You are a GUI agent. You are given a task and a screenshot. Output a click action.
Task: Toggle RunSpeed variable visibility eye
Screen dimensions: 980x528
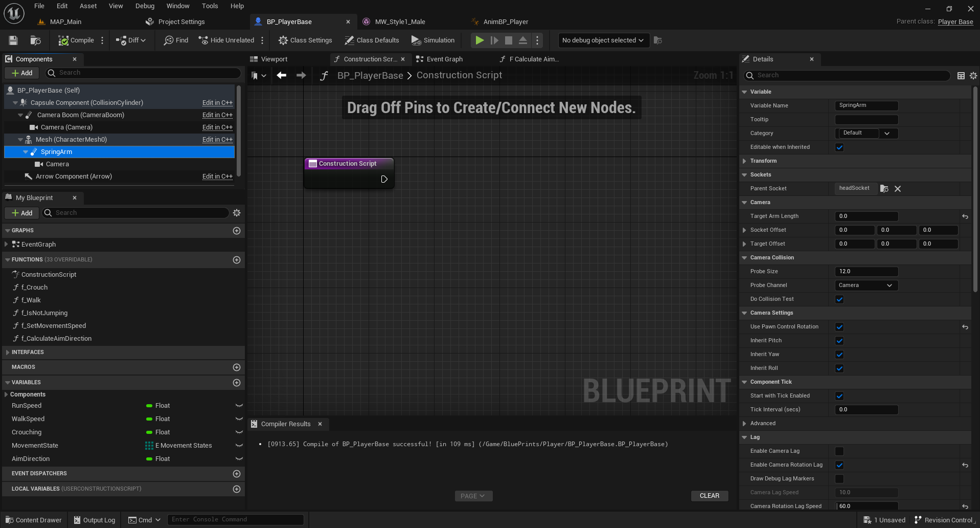[239, 406]
